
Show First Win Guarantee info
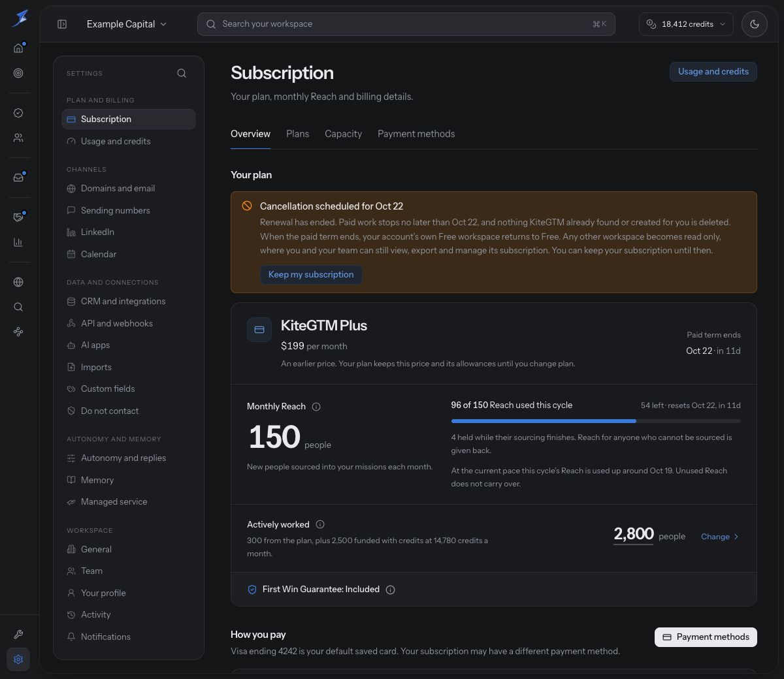tap(391, 590)
